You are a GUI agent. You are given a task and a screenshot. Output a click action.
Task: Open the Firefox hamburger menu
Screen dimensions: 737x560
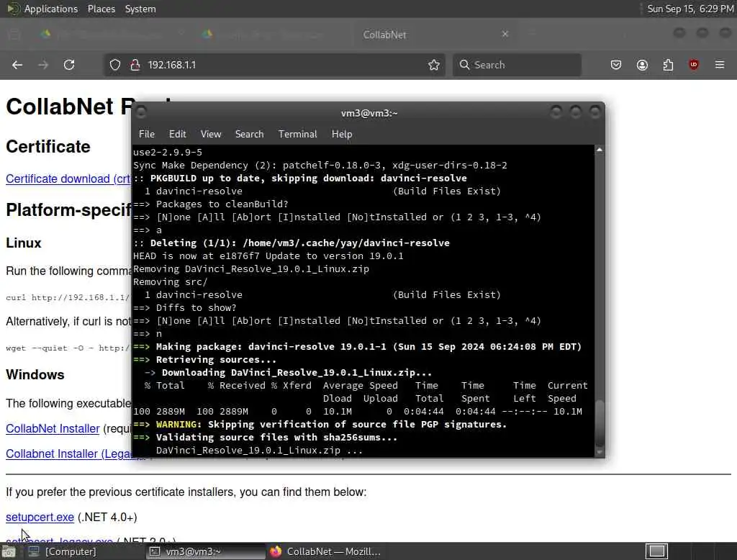pos(720,65)
